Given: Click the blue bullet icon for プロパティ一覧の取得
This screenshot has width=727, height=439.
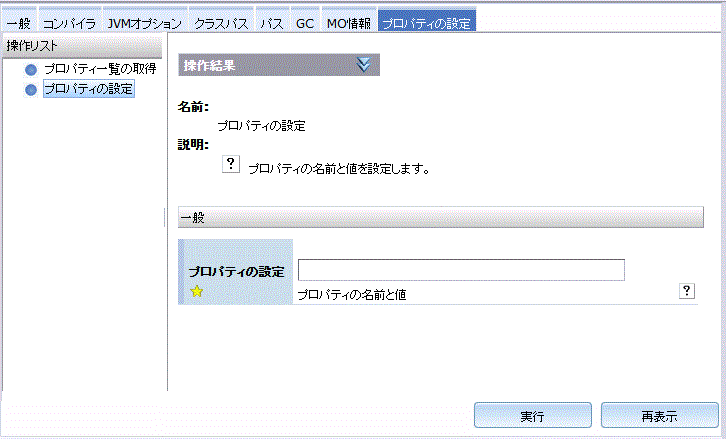Looking at the screenshot, I should (31, 70).
